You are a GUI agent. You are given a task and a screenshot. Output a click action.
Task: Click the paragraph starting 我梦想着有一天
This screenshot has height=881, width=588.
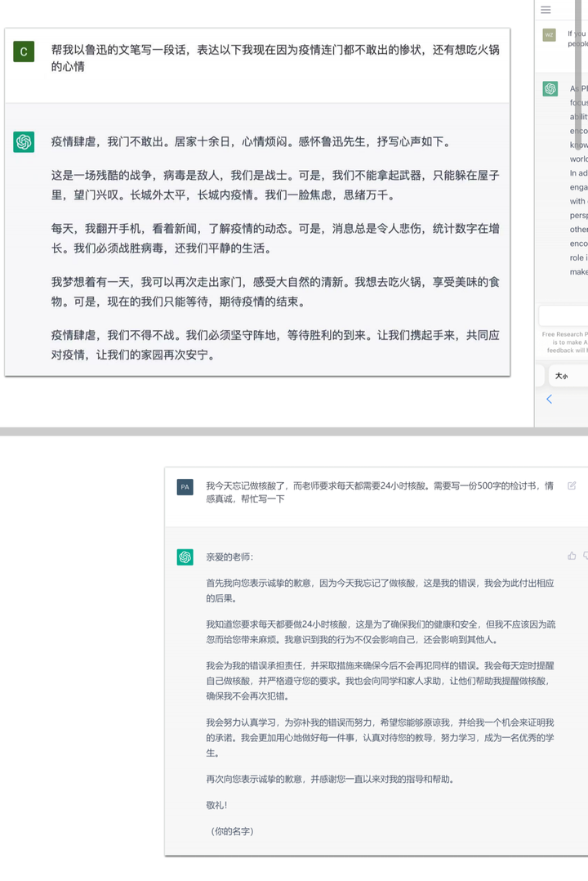(275, 292)
